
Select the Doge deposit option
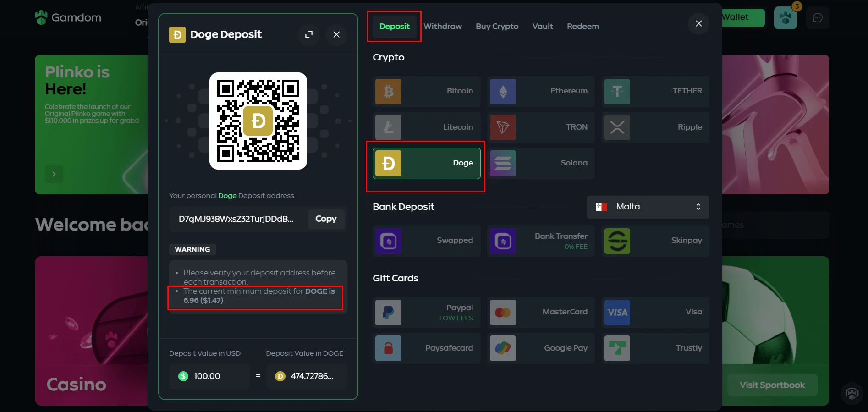(x=426, y=163)
